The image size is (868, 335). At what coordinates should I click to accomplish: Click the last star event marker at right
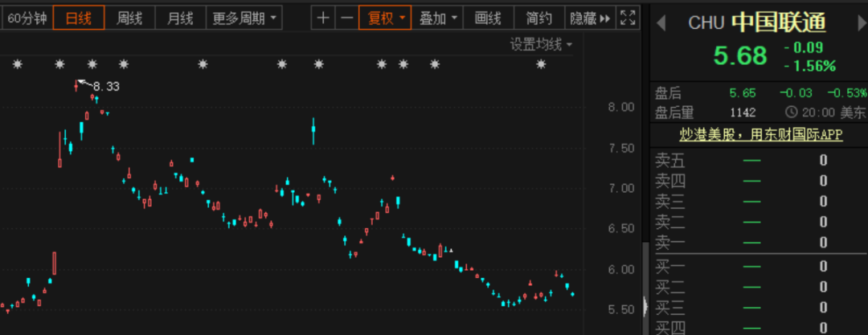(x=541, y=65)
